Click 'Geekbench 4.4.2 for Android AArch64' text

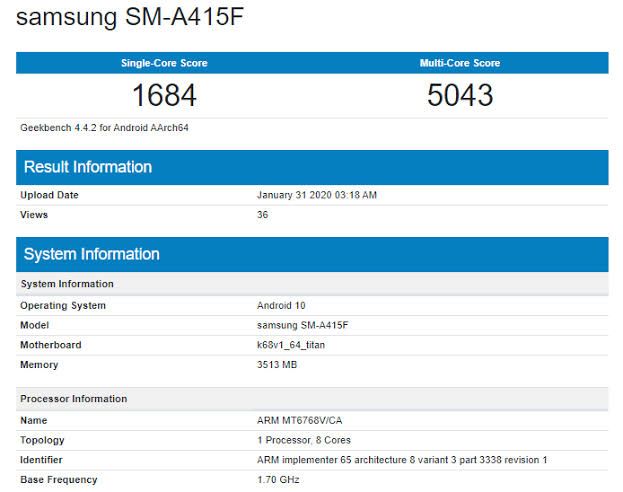tap(104, 128)
